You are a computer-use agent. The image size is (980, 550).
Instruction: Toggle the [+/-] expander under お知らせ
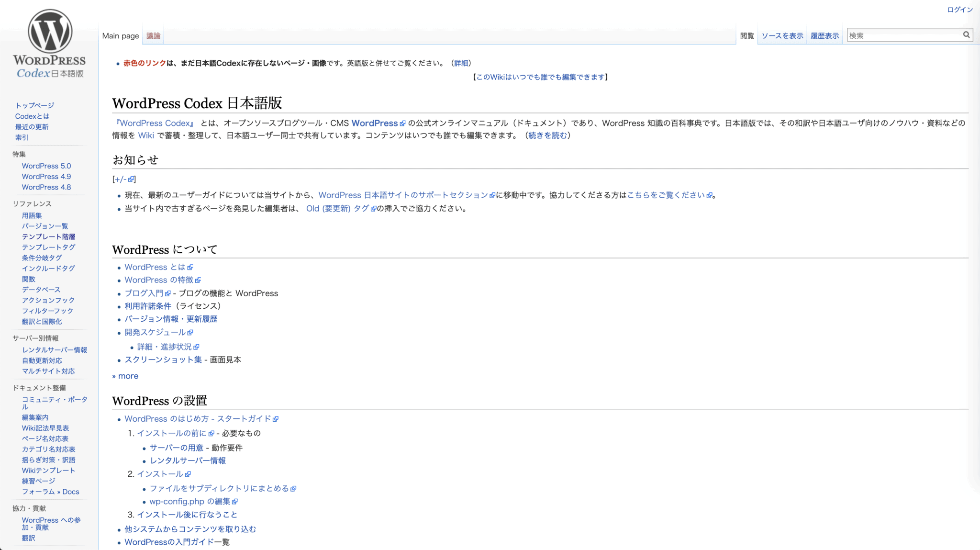click(121, 179)
